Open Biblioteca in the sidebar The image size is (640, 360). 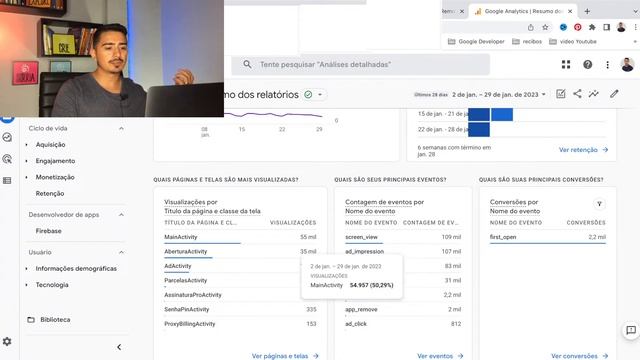click(49, 320)
